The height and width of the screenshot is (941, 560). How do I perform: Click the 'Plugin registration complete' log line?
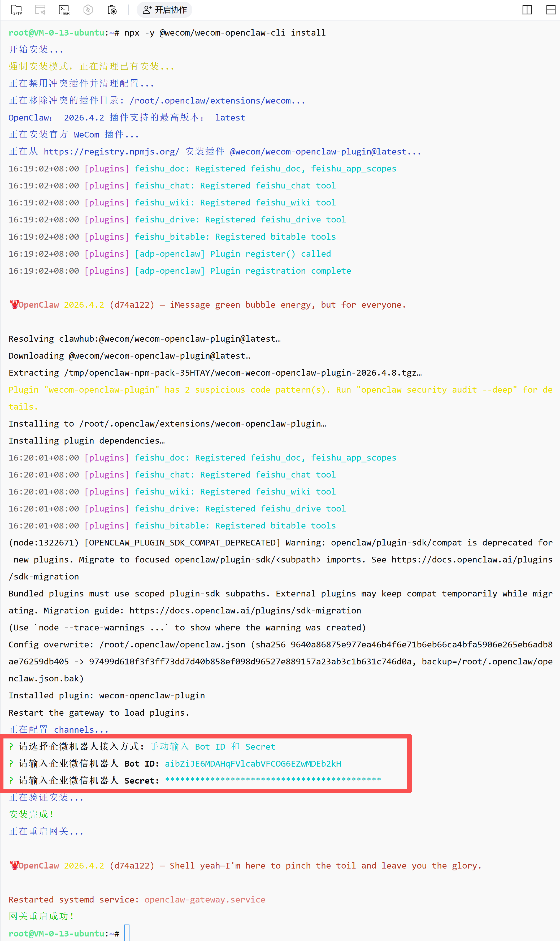[180, 271]
